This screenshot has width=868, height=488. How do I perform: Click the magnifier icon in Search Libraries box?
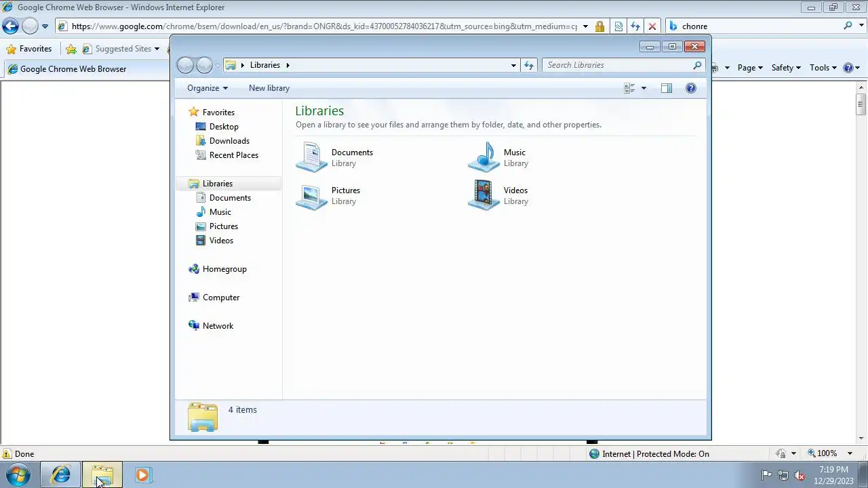tap(697, 65)
